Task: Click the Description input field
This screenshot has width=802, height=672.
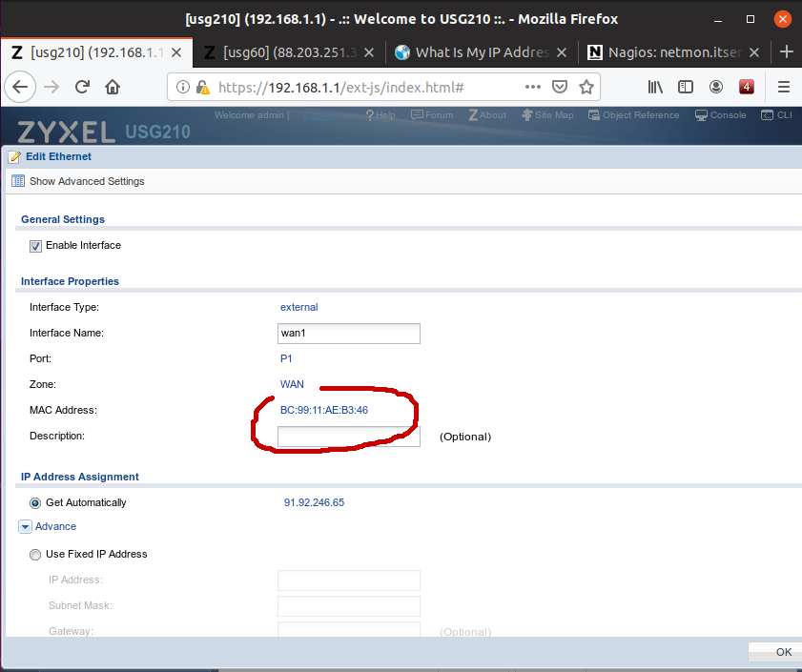Action: click(x=349, y=437)
